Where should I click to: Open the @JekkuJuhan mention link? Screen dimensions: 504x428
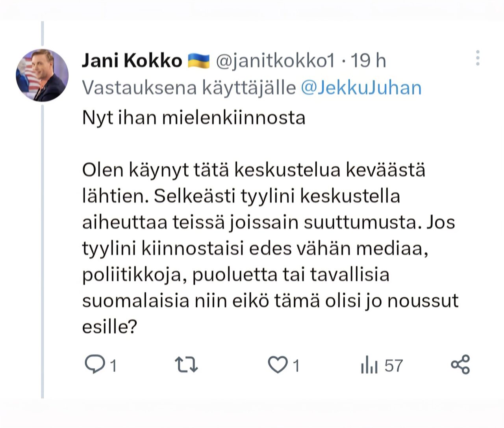click(361, 87)
